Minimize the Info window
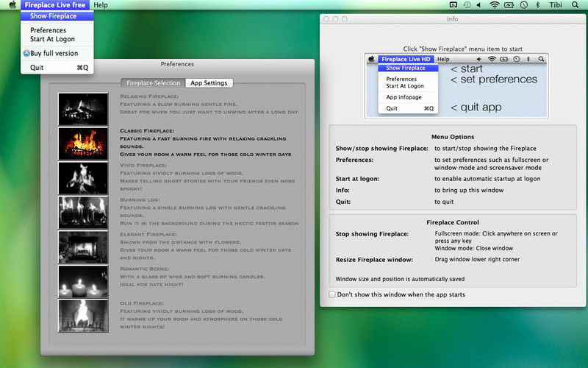The image size is (588, 368). point(335,19)
